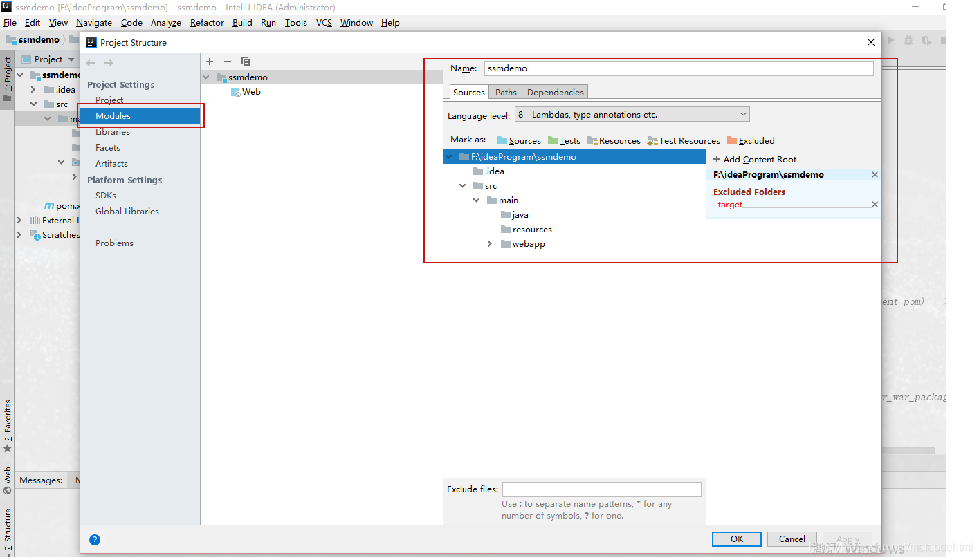Open the Analyze menu

point(166,23)
